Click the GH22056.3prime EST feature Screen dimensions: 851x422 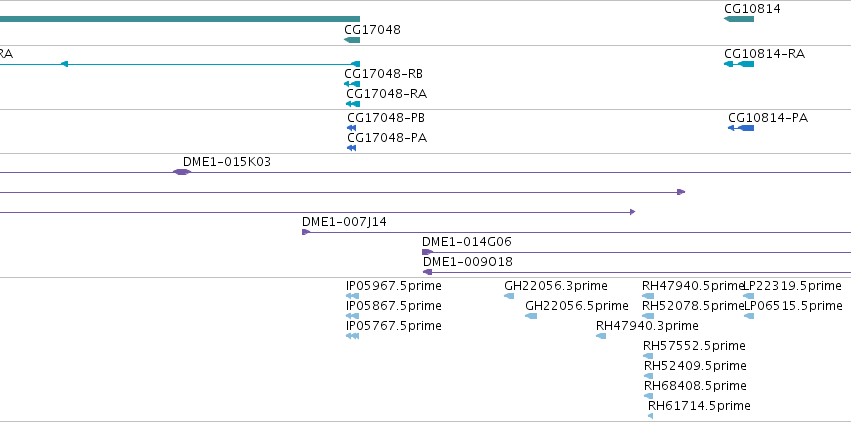pos(509,296)
